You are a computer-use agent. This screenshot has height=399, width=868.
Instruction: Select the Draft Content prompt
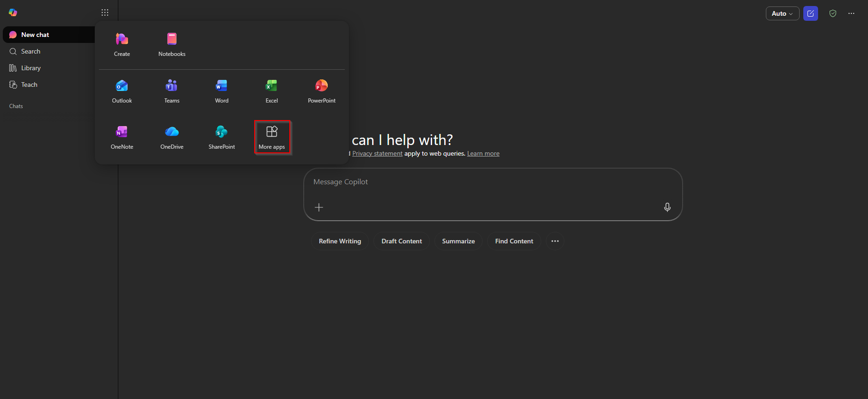pos(402,241)
